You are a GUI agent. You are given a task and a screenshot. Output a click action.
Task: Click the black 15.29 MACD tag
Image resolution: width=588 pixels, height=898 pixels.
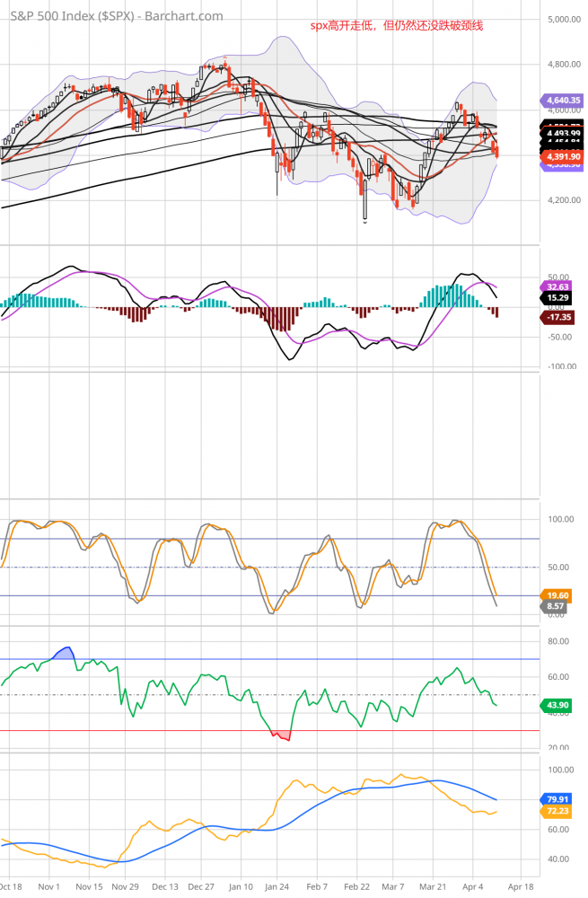[x=560, y=297]
